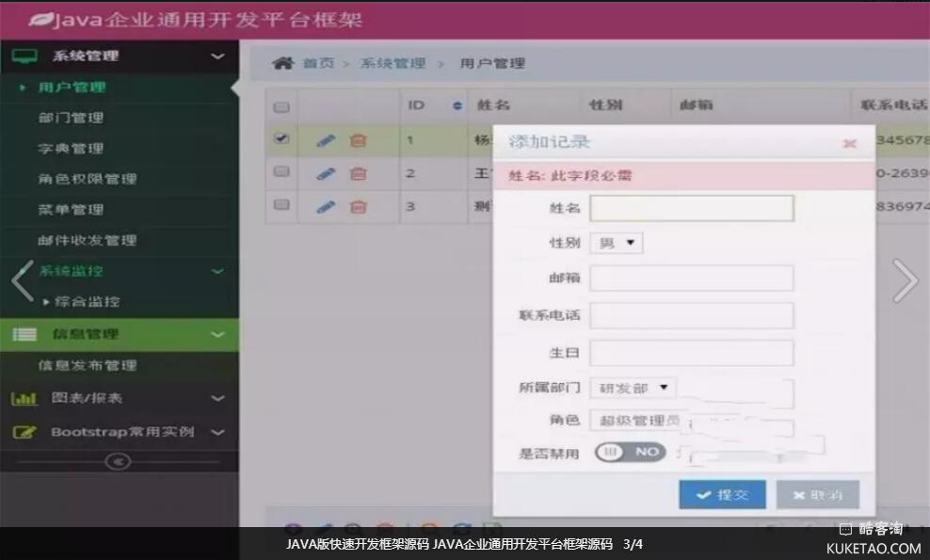The width and height of the screenshot is (930, 560).
Task: Click the leaf logo in header
Action: pos(40,20)
